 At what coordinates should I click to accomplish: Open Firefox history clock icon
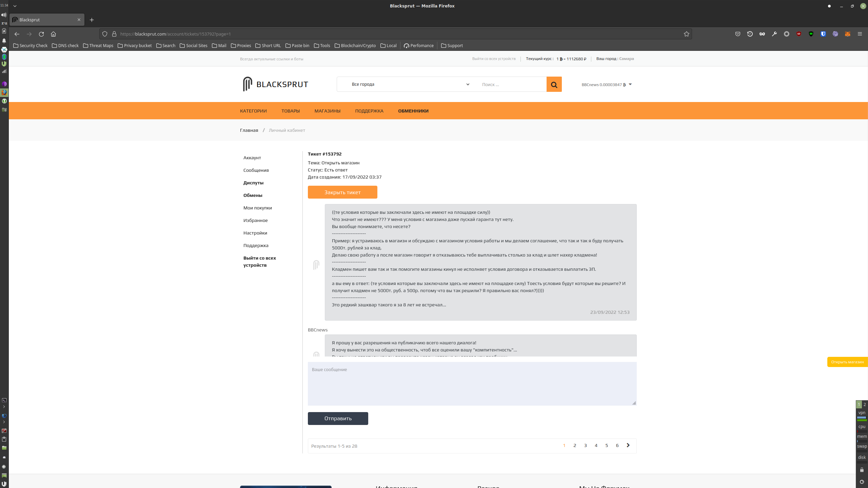click(x=750, y=34)
